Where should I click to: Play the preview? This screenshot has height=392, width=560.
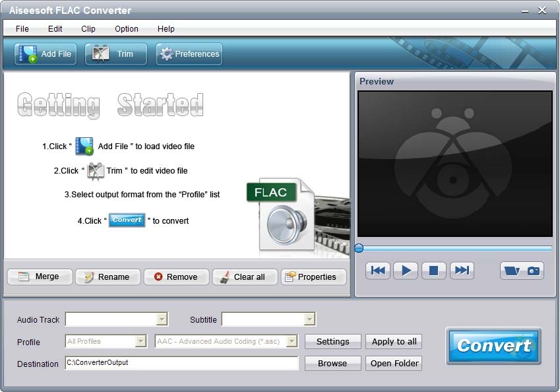point(406,271)
